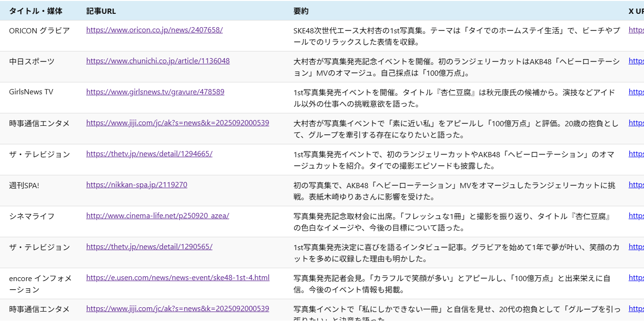
Task: Open jiji.com link beside the 「私にしかできない一冊」 summary
Action: [x=177, y=309]
